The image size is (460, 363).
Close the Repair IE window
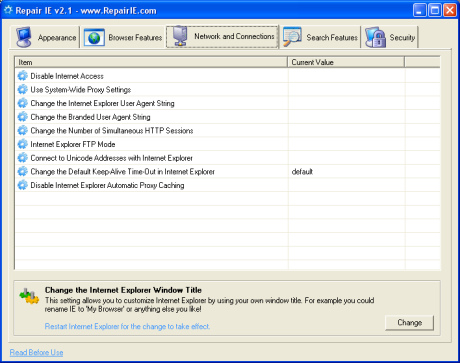coord(450,10)
